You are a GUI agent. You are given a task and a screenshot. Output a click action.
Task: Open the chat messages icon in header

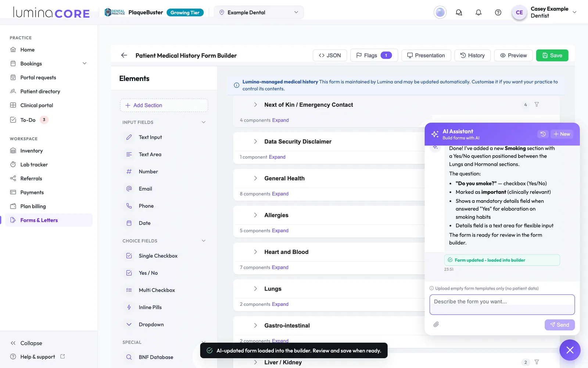[459, 13]
